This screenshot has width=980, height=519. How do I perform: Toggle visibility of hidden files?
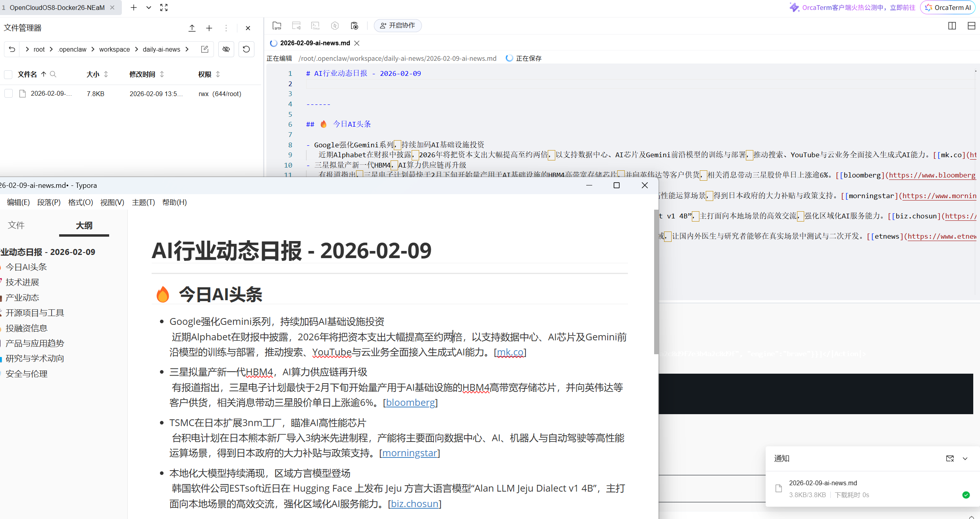pos(226,49)
